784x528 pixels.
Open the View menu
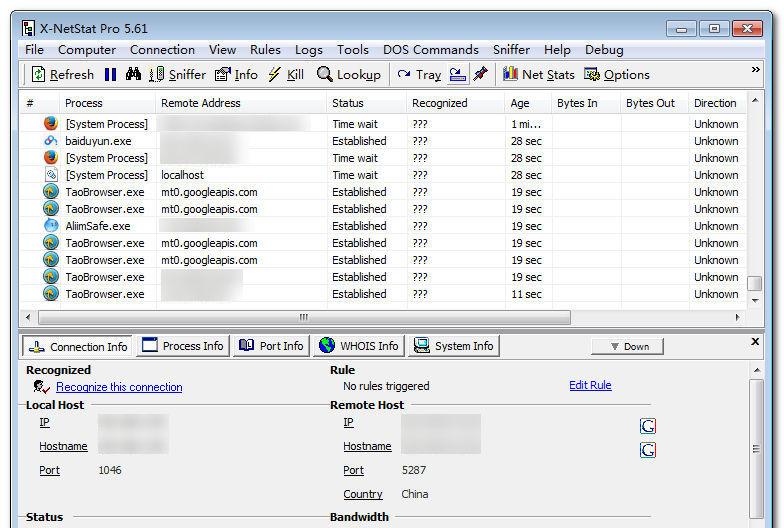[x=222, y=50]
